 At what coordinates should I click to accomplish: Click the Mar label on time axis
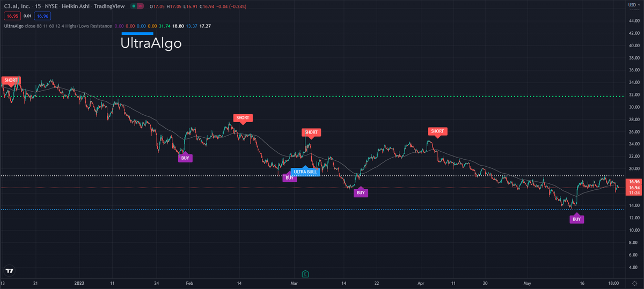(294, 283)
